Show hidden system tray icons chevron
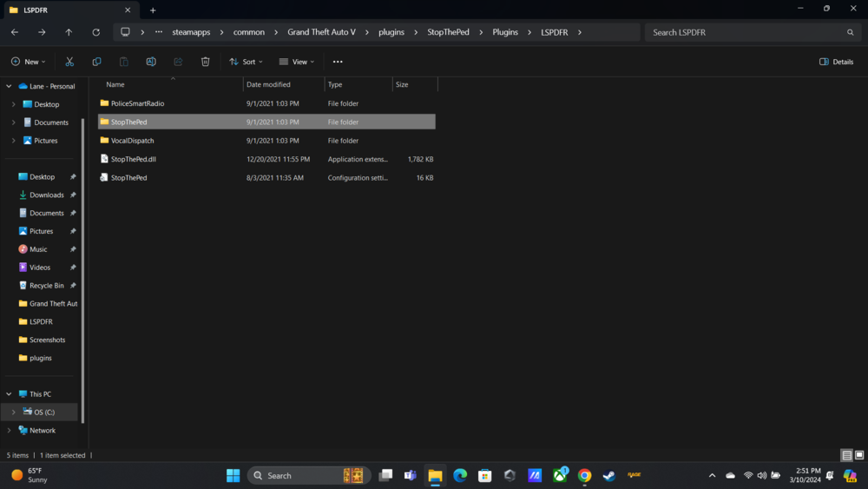The width and height of the screenshot is (868, 489). pos(712,475)
